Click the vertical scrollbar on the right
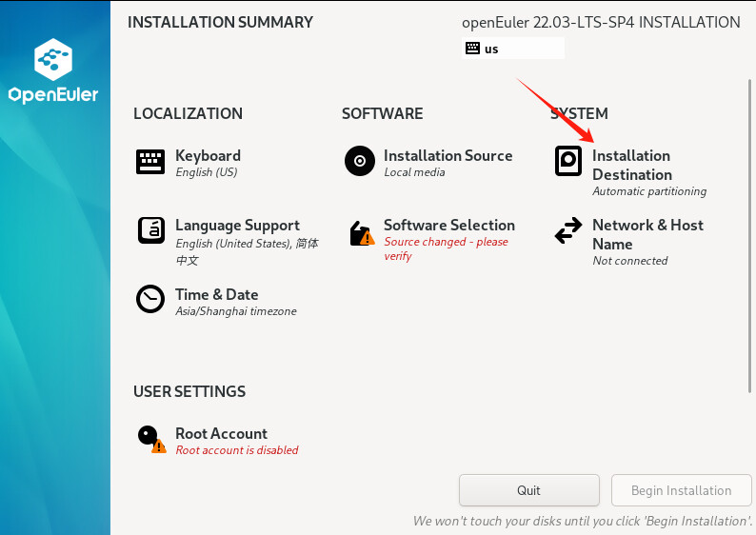This screenshot has width=756, height=535. click(749, 236)
